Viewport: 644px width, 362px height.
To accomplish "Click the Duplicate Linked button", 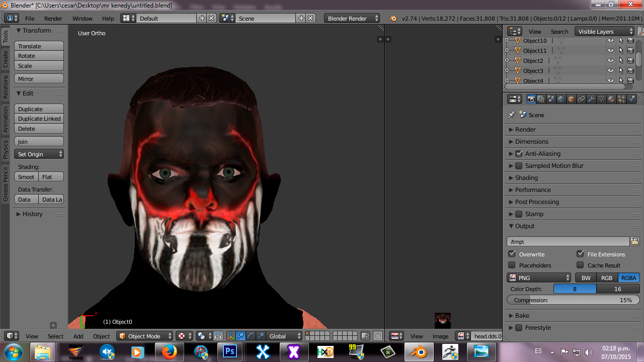I will (x=39, y=119).
